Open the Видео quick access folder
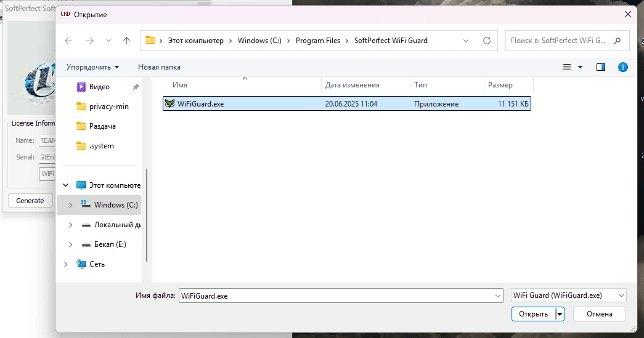This screenshot has width=644, height=338. (x=99, y=87)
